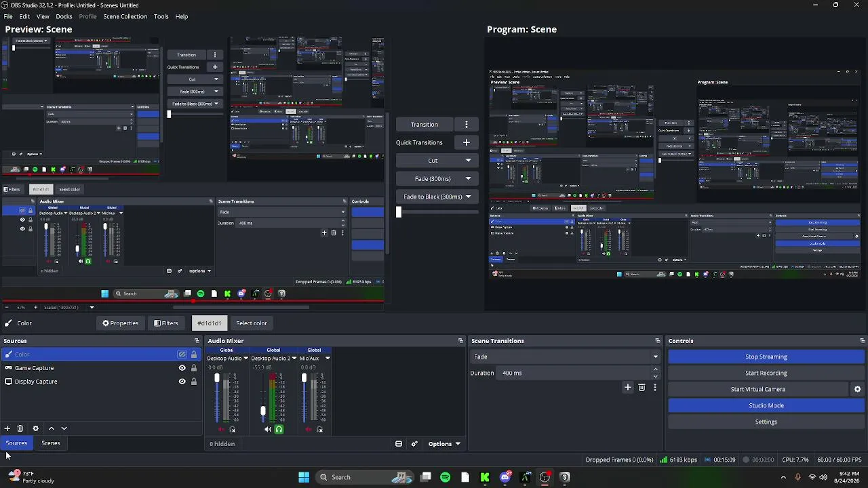The height and width of the screenshot is (488, 868).
Task: Click OBS Studio taskbar icon
Action: point(545,477)
